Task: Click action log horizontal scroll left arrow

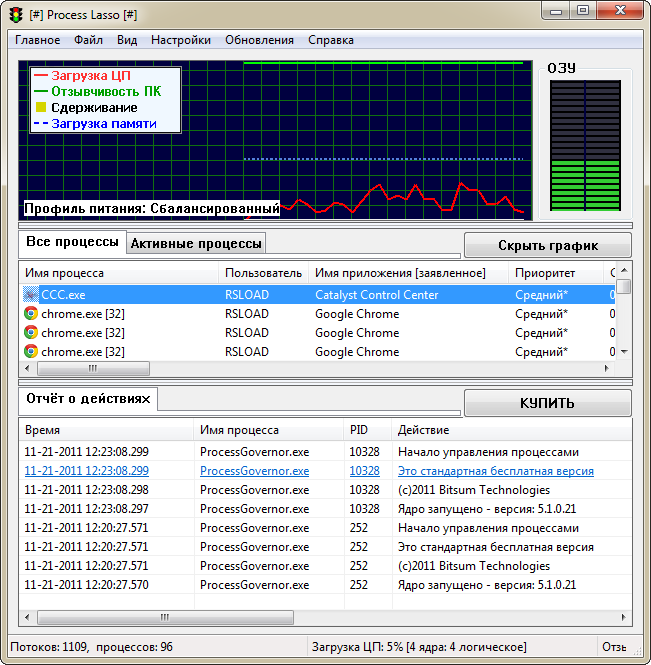Action: click(x=27, y=617)
